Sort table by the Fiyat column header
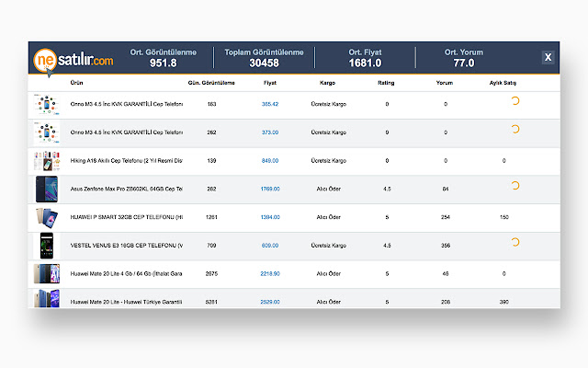Screen dimensions: 588x368 270,84
